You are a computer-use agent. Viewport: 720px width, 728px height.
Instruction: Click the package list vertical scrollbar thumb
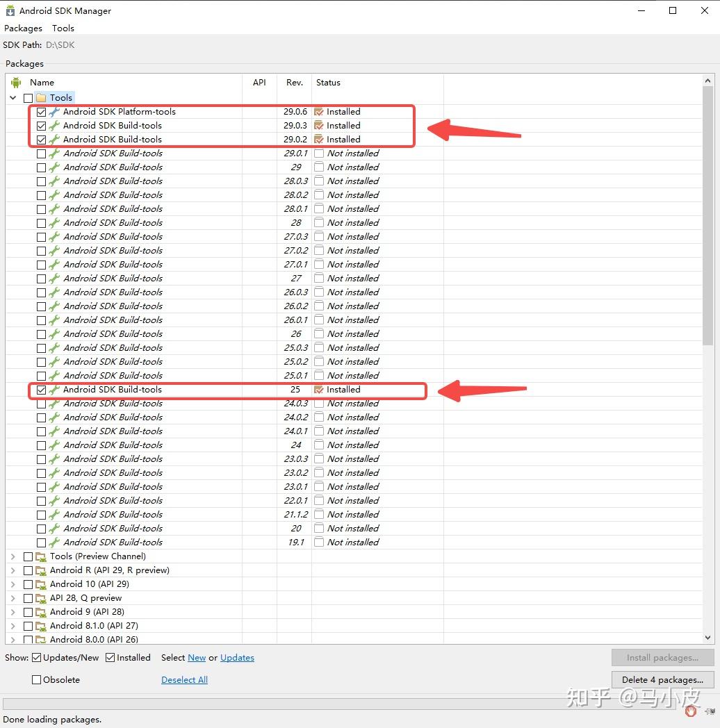tap(707, 216)
